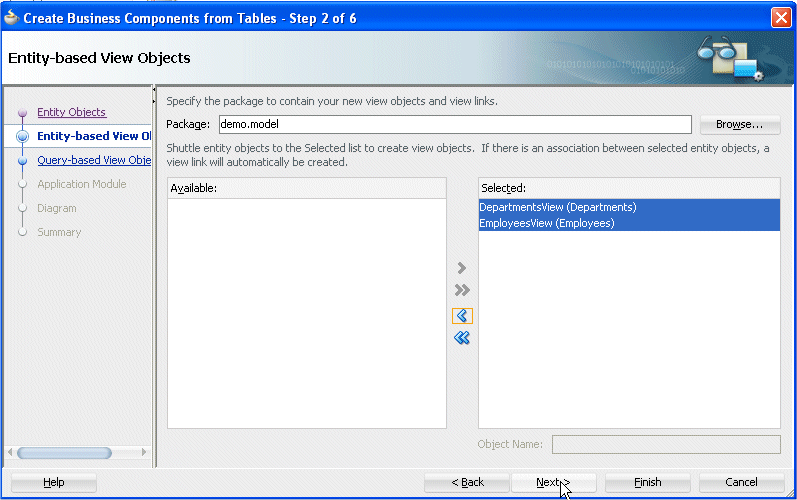Click the Query-based View Objects step bullet
The height and width of the screenshot is (500, 797).
(22, 161)
